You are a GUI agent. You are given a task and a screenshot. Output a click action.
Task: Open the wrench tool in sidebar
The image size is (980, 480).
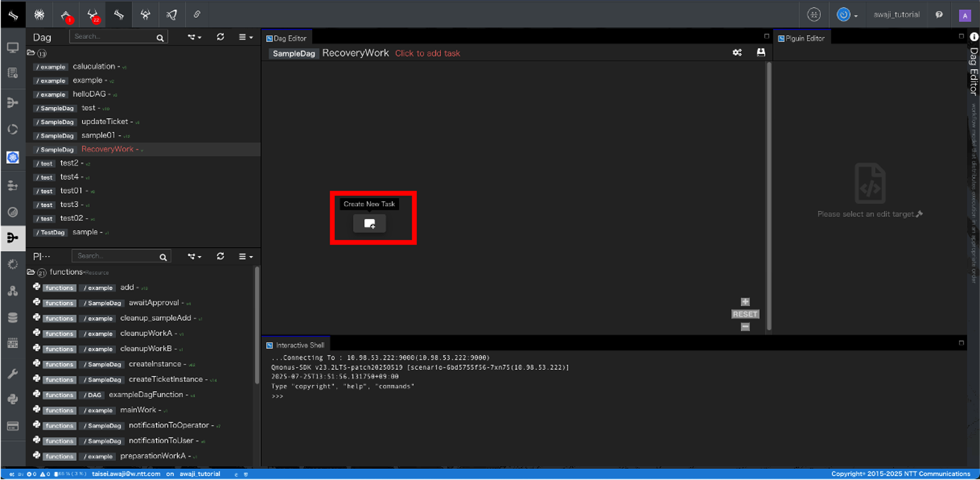[x=13, y=373]
